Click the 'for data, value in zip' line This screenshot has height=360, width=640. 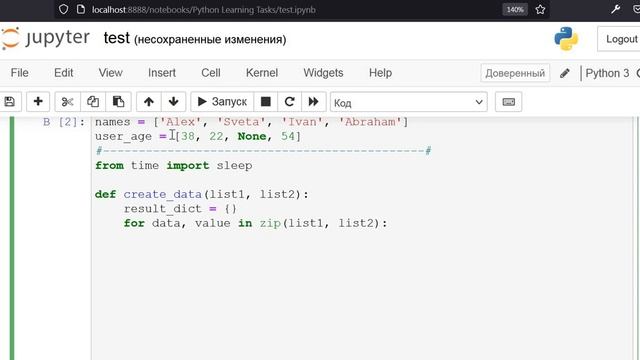[x=256, y=223]
